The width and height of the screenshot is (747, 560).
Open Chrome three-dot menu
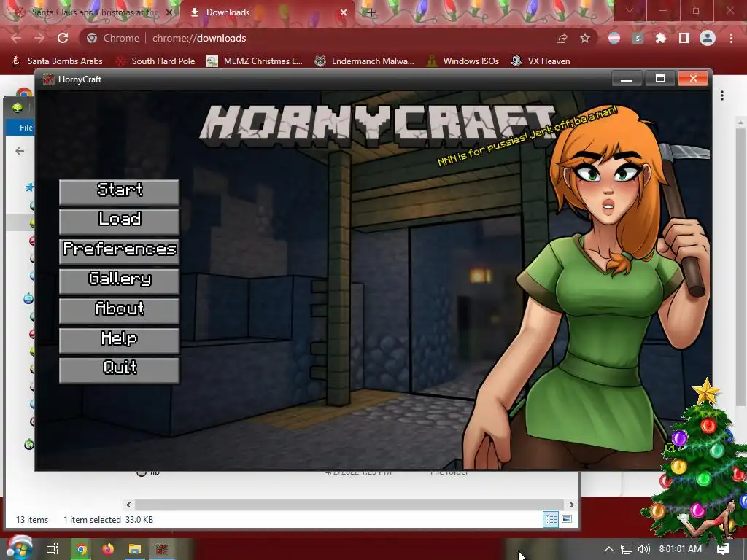(731, 38)
